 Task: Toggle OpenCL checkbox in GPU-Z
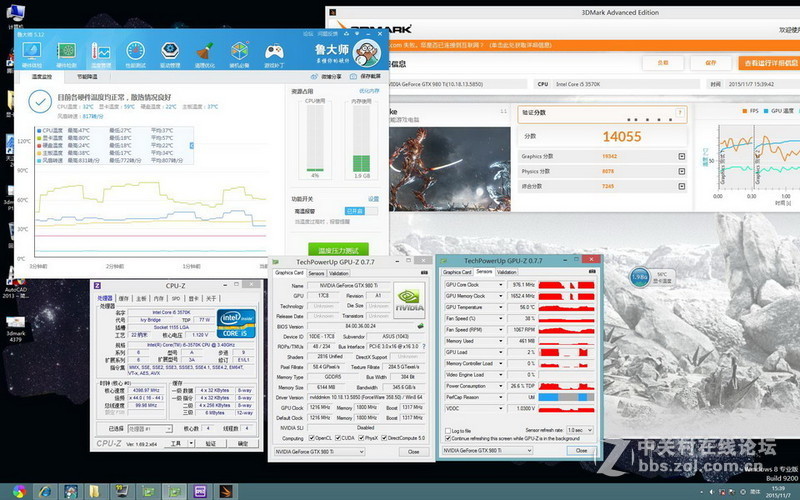click(x=312, y=438)
